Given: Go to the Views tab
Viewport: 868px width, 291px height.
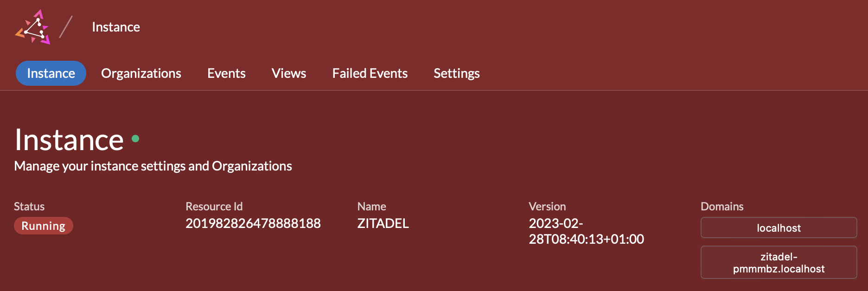Looking at the screenshot, I should point(289,73).
